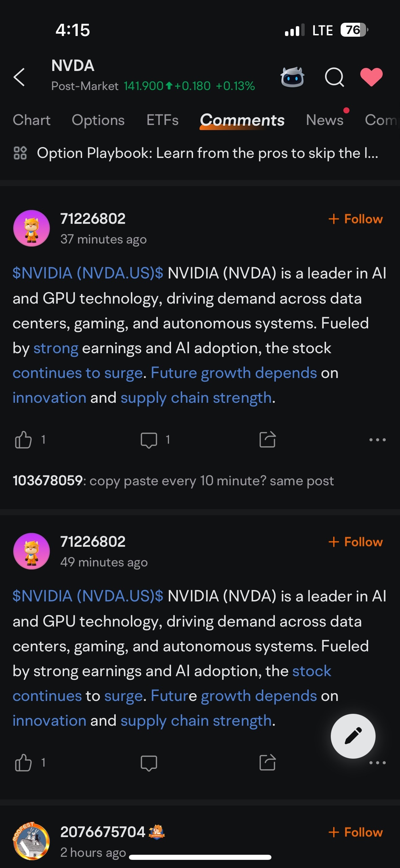The height and width of the screenshot is (868, 400).
Task: Tap the back arrow beside NVDA
Action: pos(19,77)
